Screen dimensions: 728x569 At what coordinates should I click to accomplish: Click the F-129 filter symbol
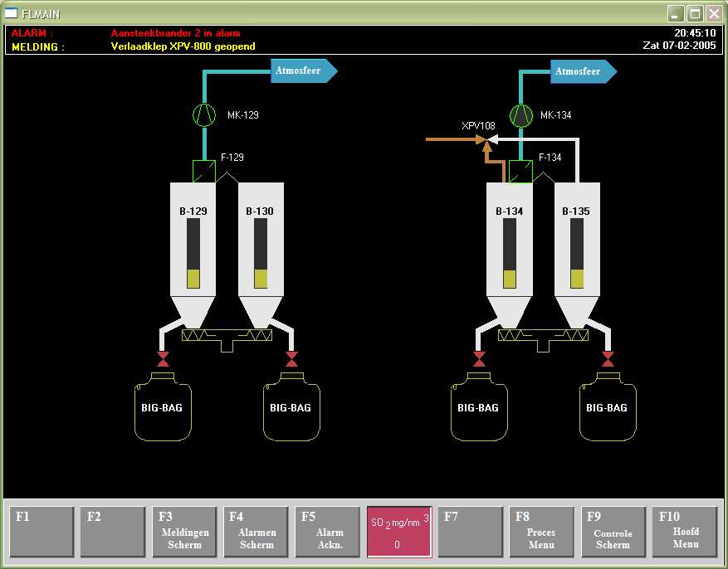(x=204, y=171)
